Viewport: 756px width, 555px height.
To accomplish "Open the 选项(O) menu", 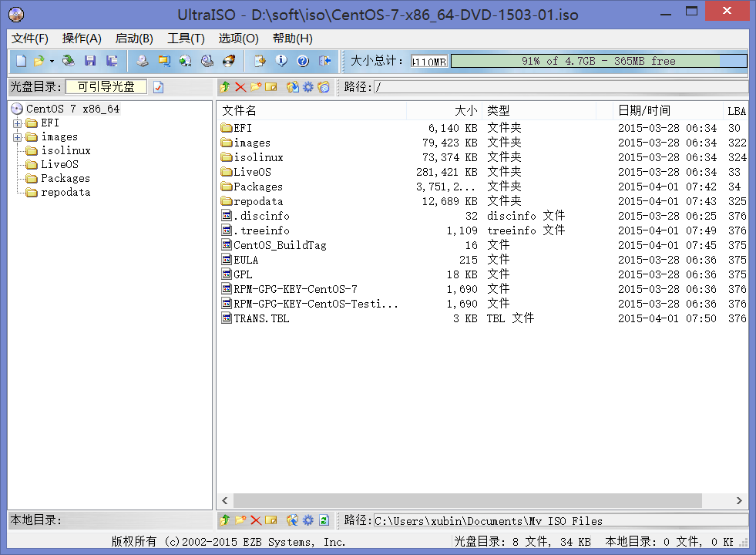I will 238,39.
